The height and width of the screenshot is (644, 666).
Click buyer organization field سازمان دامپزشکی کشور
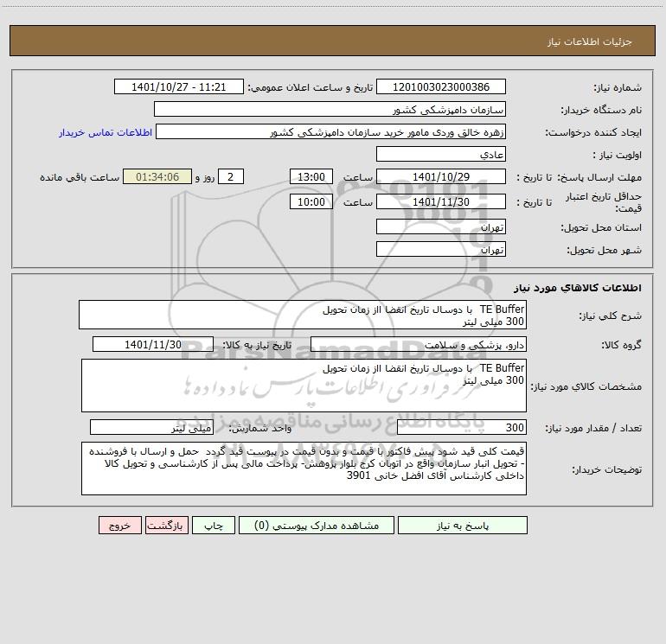pos(330,109)
